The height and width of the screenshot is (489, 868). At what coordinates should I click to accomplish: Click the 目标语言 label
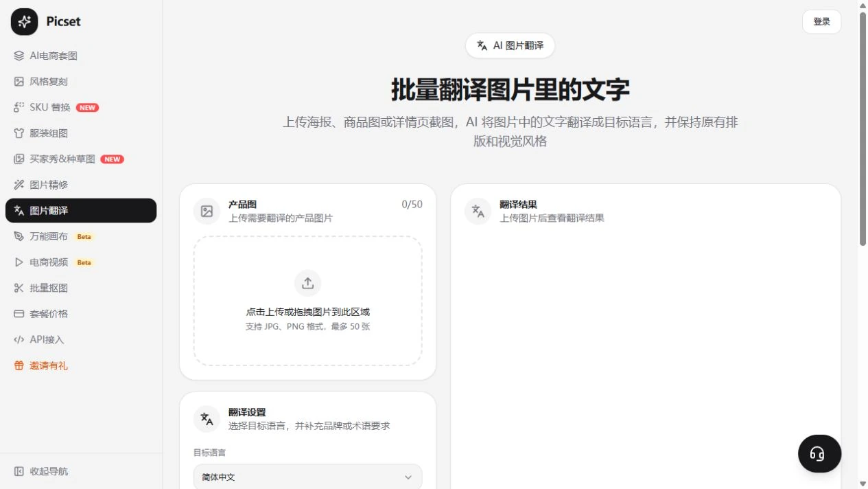pyautogui.click(x=209, y=453)
